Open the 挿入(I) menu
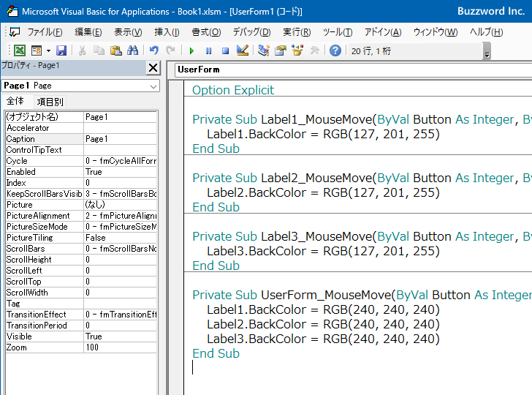 tap(167, 32)
